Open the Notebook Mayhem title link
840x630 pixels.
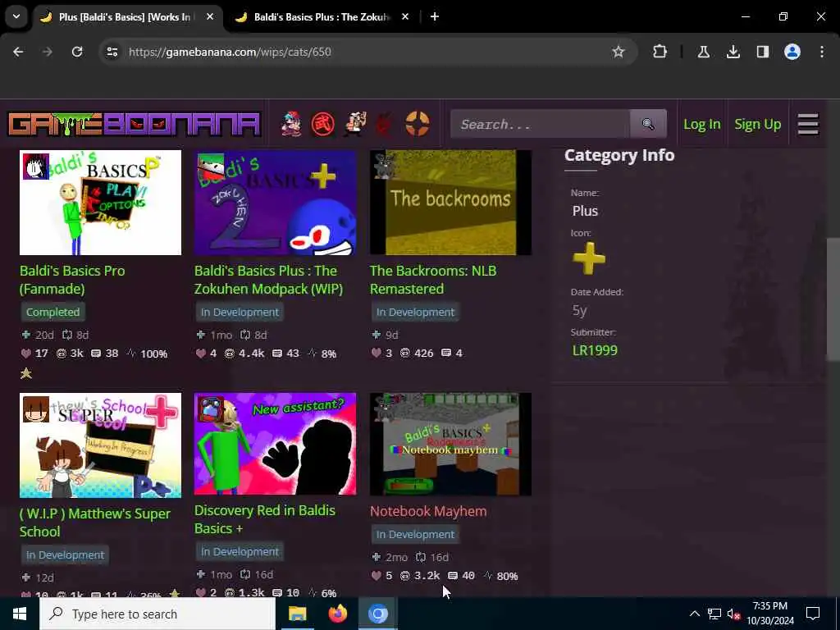(428, 511)
